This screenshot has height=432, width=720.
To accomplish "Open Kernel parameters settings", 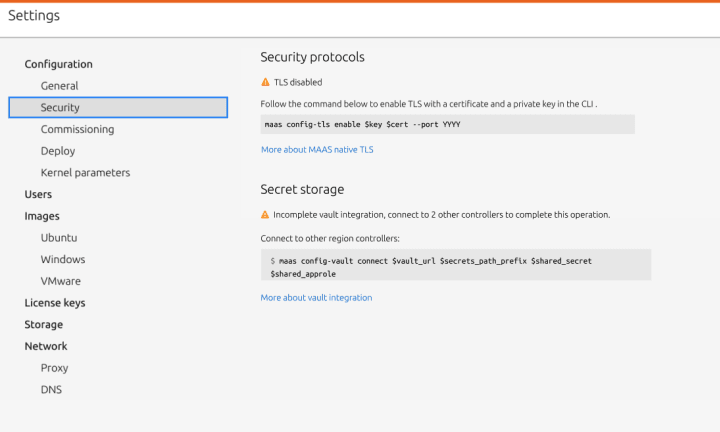I will coord(85,173).
